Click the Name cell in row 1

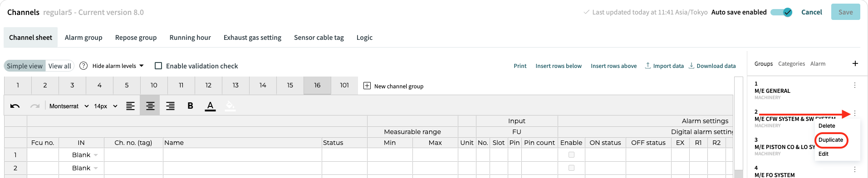point(242,155)
